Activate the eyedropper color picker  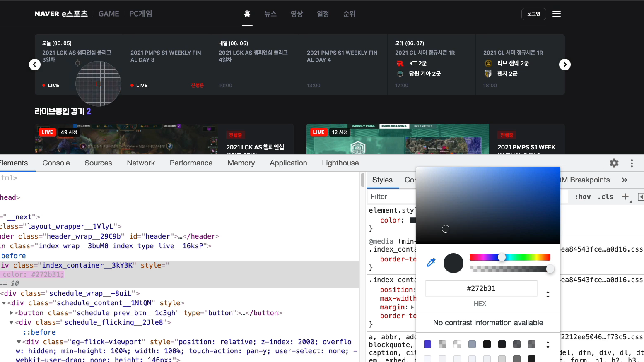431,262
